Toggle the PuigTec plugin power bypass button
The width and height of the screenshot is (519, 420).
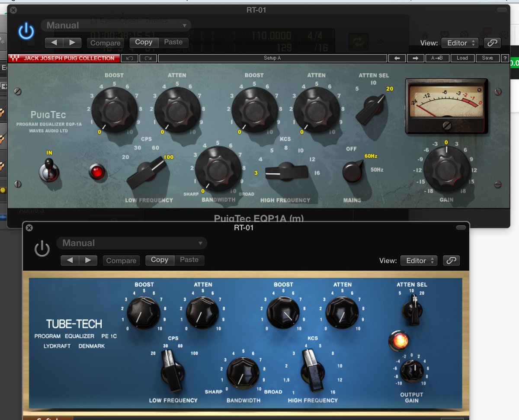[x=26, y=31]
